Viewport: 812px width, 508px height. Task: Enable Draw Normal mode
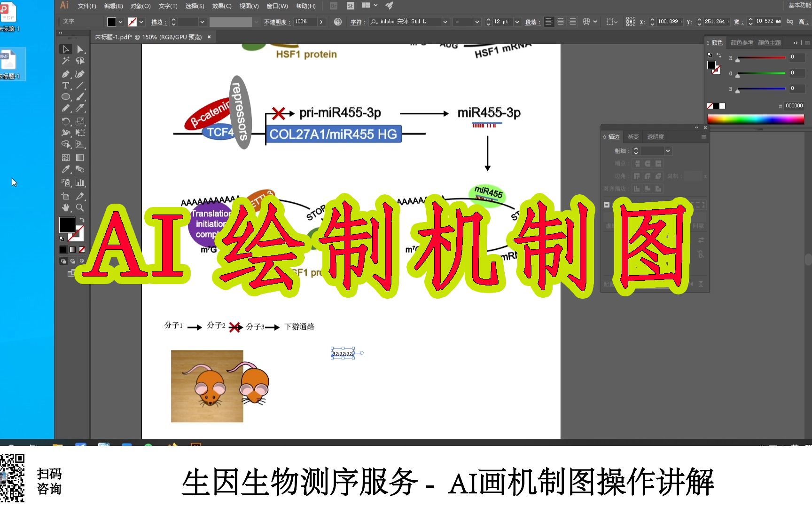pos(63,261)
